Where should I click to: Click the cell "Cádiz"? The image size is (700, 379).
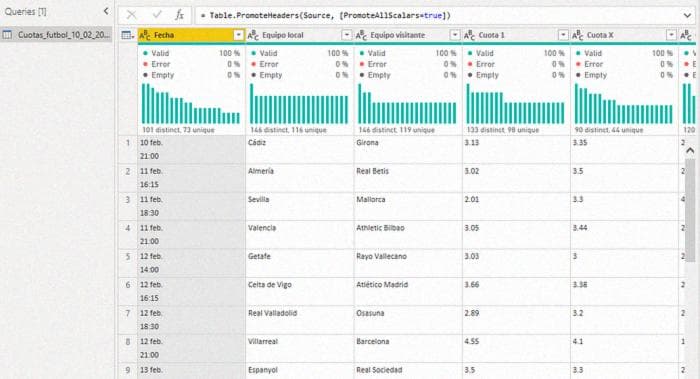pos(300,150)
